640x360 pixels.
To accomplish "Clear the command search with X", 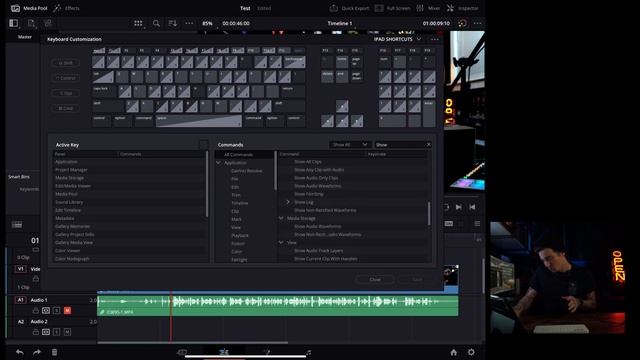I will click(429, 144).
